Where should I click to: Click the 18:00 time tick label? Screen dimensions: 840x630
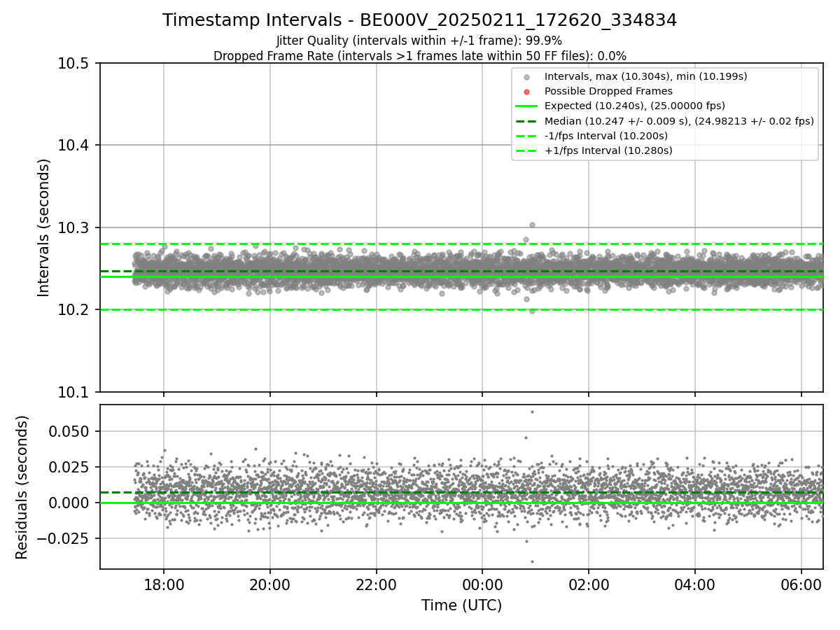(x=164, y=585)
